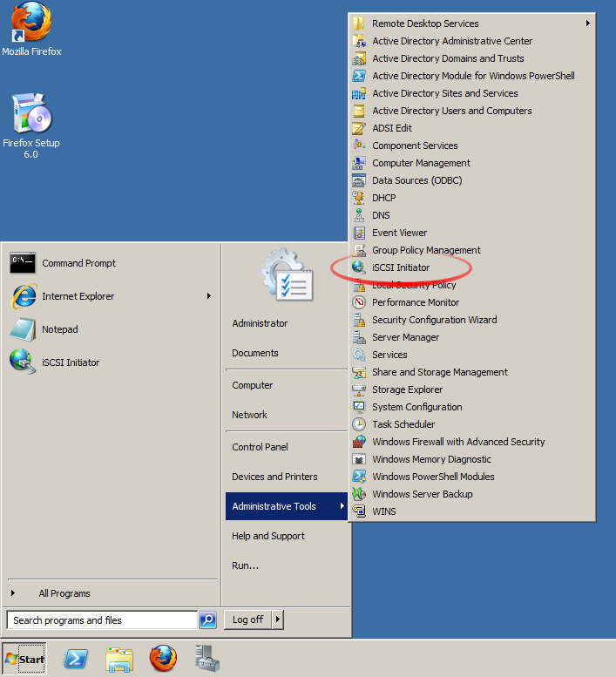Open Active Directory Sites and Services icon
Image resolution: width=616 pixels, height=677 pixels.
click(x=359, y=93)
